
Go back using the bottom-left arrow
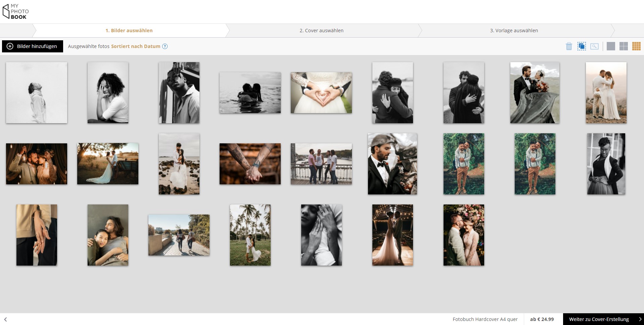coord(5,319)
